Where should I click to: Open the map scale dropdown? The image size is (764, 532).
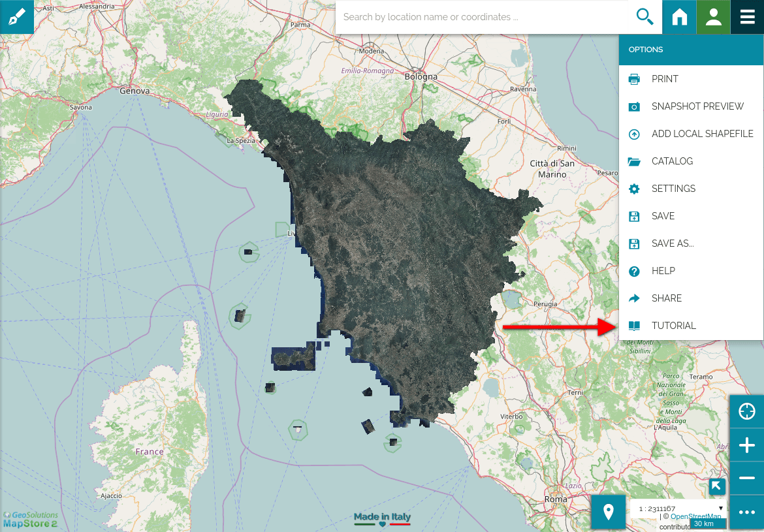tap(679, 509)
